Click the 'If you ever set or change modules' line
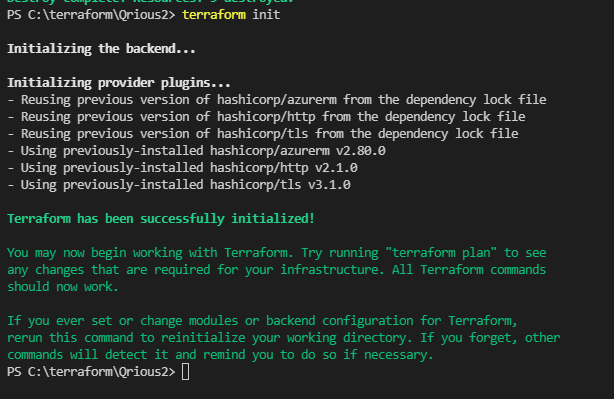 click(x=262, y=321)
